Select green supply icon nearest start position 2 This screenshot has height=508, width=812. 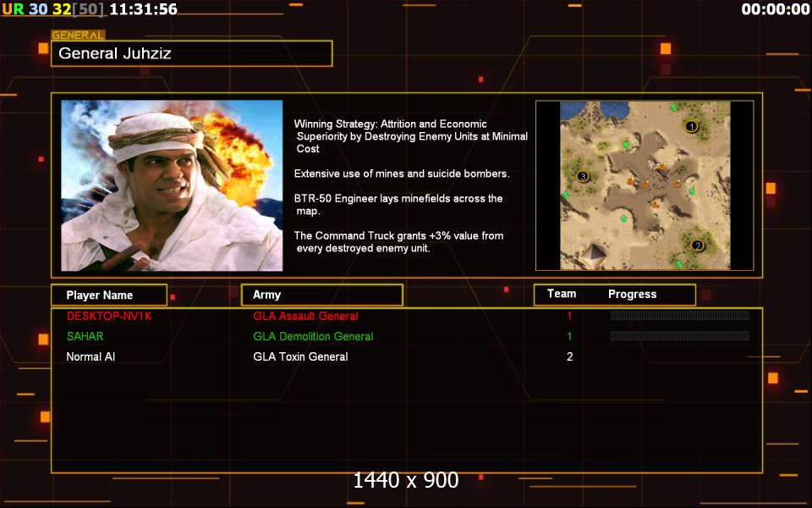[679, 264]
